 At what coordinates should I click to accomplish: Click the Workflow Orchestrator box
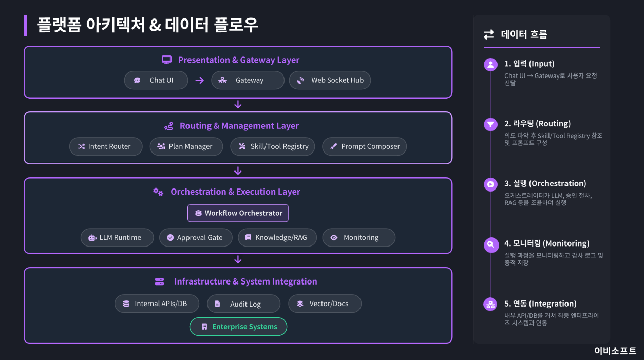(x=238, y=213)
